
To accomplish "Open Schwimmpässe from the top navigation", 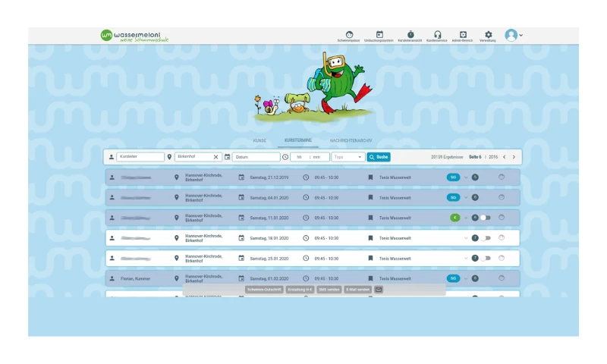I will (349, 36).
